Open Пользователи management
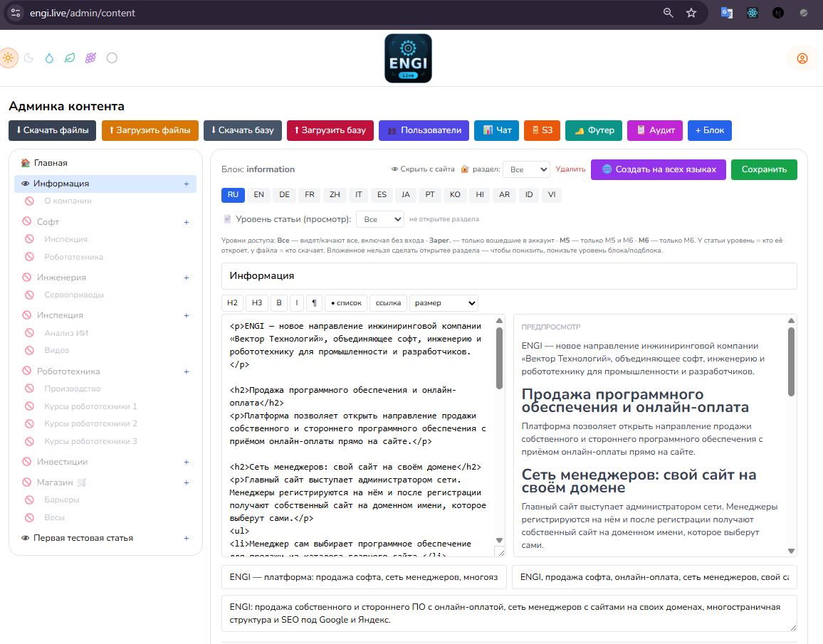This screenshot has height=644, width=823. [424, 131]
